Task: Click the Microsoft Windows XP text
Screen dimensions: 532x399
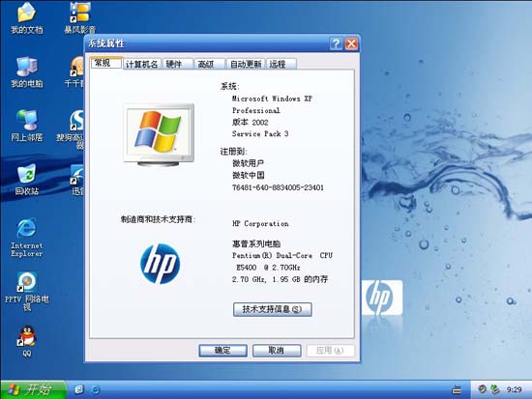Action: pyautogui.click(x=272, y=99)
